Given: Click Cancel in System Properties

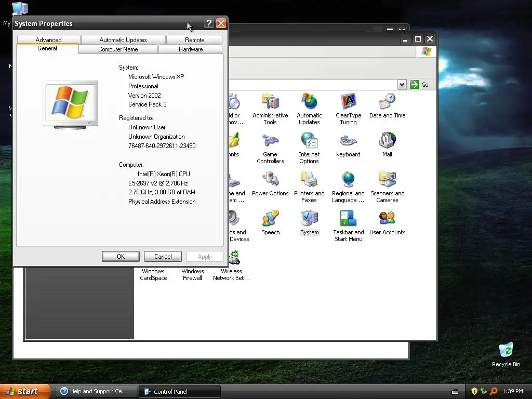Looking at the screenshot, I should pyautogui.click(x=163, y=257).
